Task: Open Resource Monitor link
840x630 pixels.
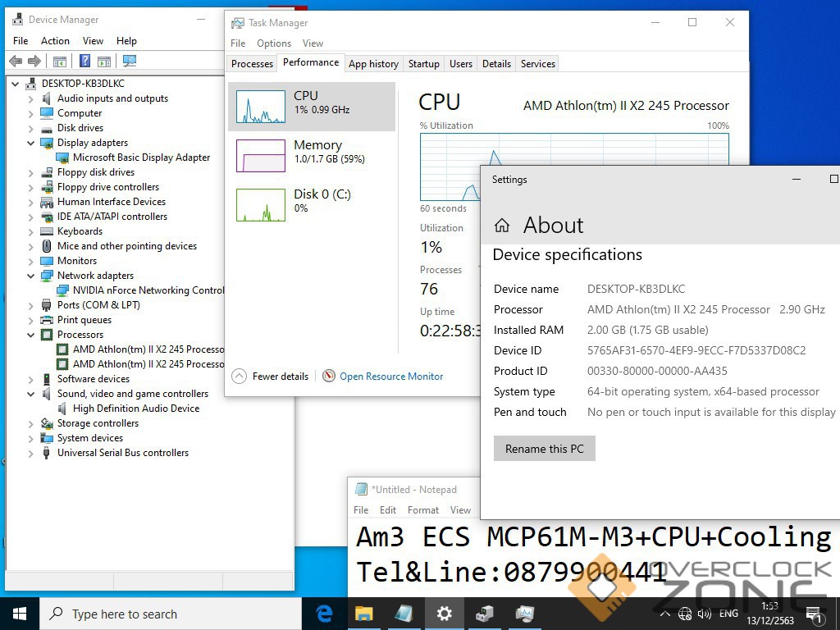Action: pyautogui.click(x=391, y=376)
